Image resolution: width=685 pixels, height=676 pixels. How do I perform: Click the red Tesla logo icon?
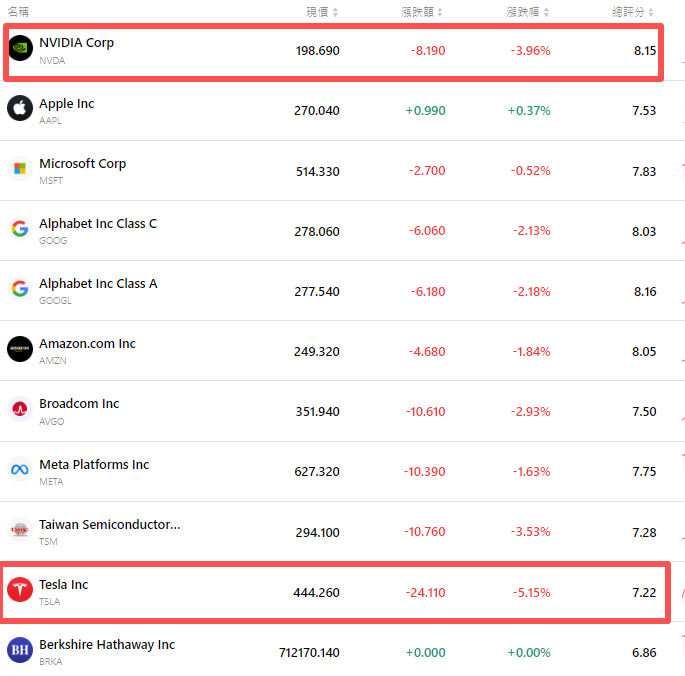[20, 589]
